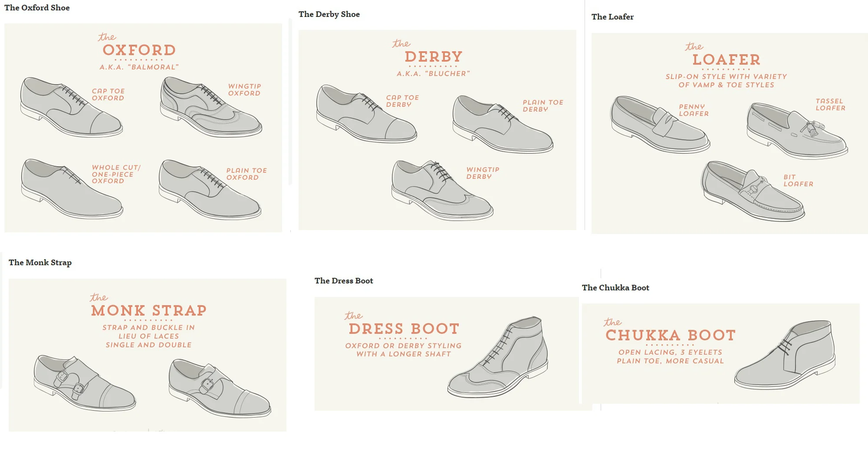This screenshot has height=461, width=868.
Task: Click the Penny Loafer shoe illustration
Action: tap(660, 124)
